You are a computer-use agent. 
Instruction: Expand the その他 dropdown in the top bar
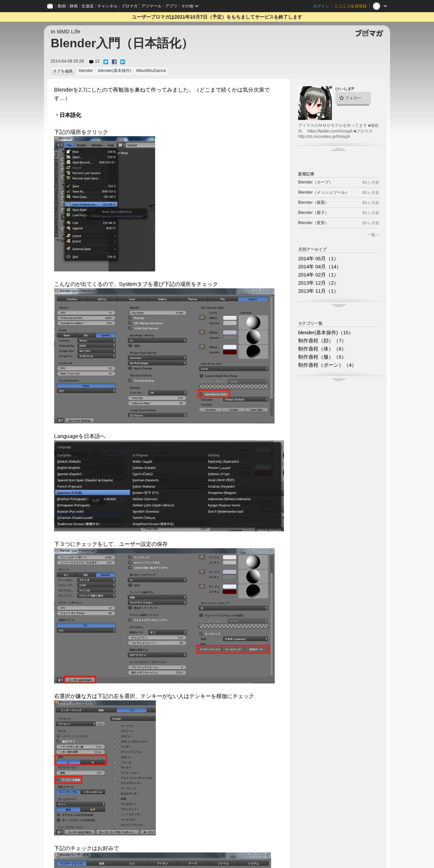point(190,6)
